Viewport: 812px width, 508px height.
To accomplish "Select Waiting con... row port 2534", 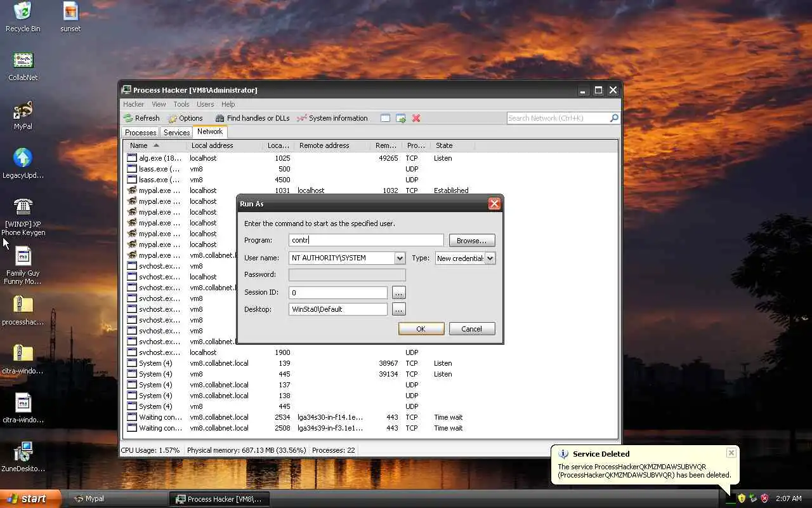I will [x=370, y=417].
